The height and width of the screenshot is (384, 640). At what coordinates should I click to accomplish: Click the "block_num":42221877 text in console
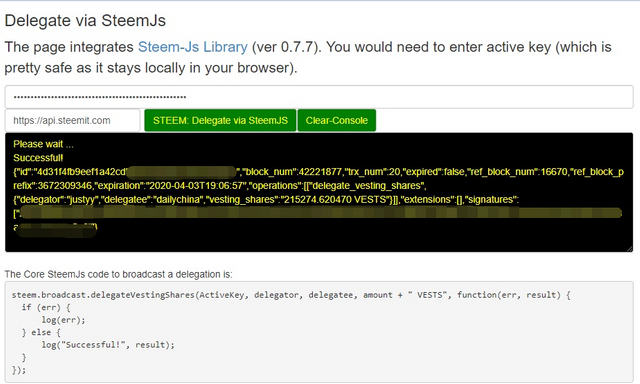point(293,172)
